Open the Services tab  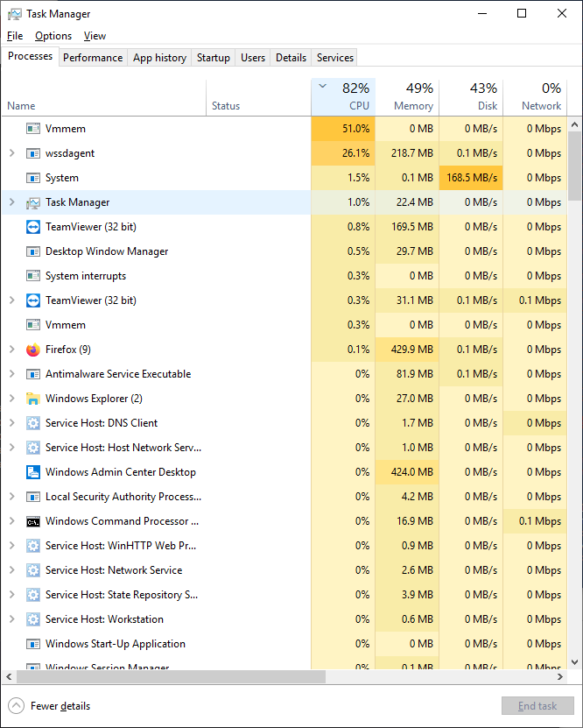click(x=334, y=57)
